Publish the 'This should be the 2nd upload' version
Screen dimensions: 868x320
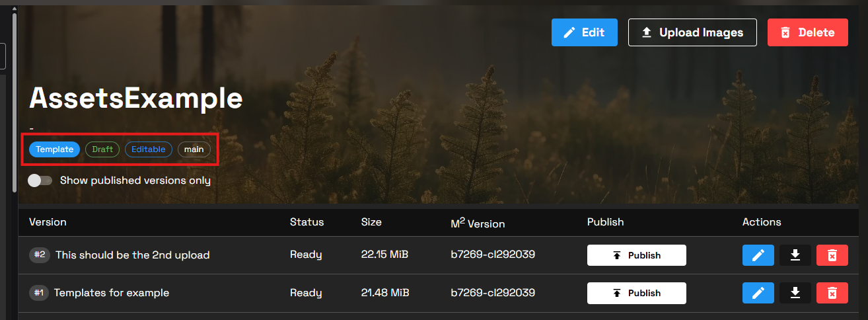(x=636, y=255)
